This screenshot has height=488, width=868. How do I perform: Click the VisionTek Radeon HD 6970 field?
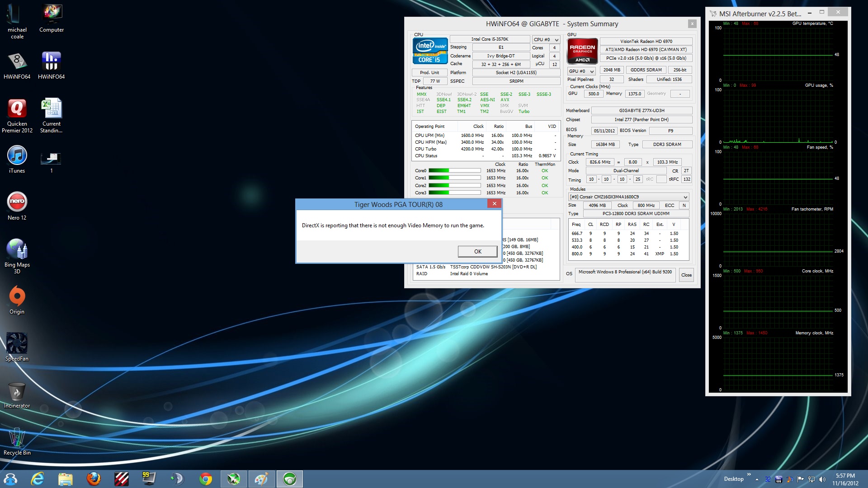[646, 42]
